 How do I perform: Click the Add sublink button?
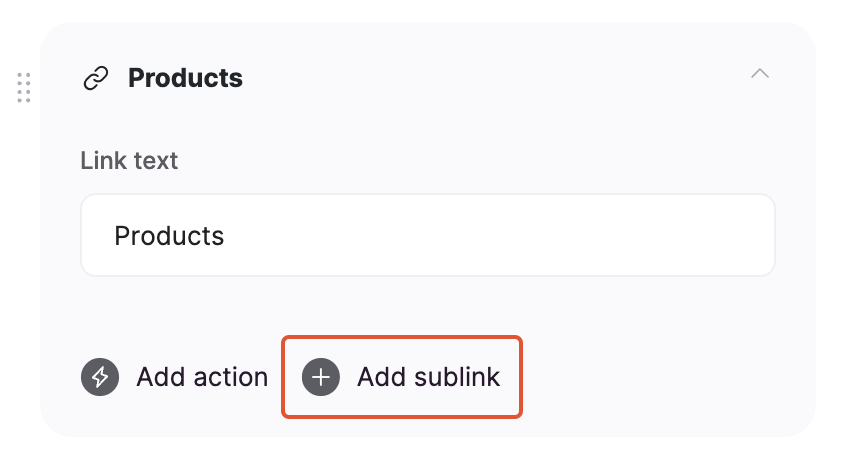402,377
